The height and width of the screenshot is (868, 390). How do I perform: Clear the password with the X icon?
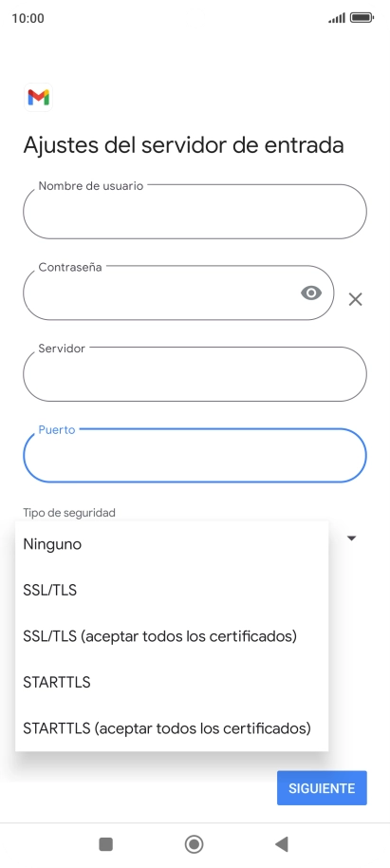355,299
